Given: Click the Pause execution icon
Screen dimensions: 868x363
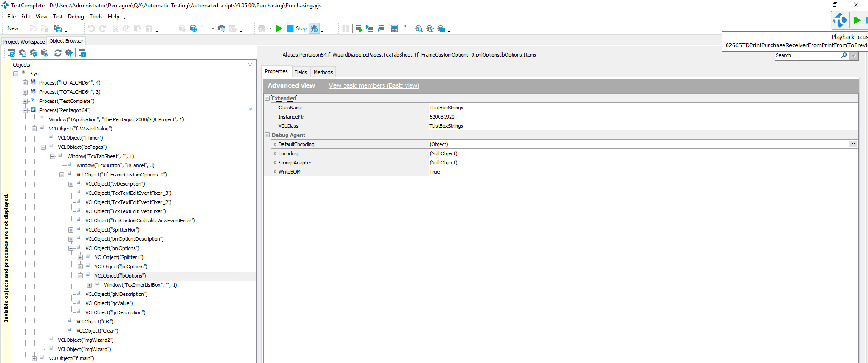Looking at the screenshot, I should pyautogui.click(x=346, y=28).
